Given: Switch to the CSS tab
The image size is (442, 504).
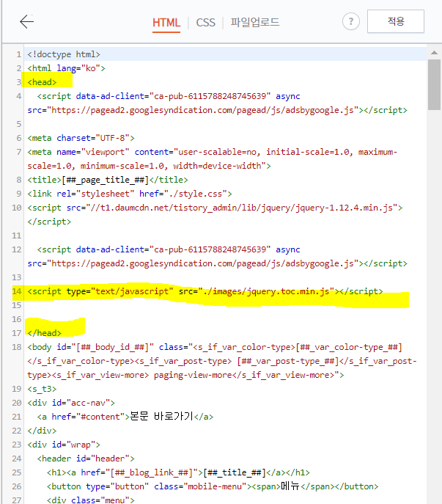Looking at the screenshot, I should tap(205, 23).
